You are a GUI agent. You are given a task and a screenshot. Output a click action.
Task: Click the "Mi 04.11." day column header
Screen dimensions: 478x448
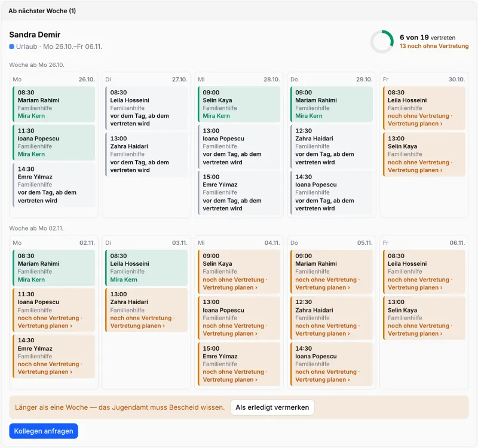pos(238,243)
